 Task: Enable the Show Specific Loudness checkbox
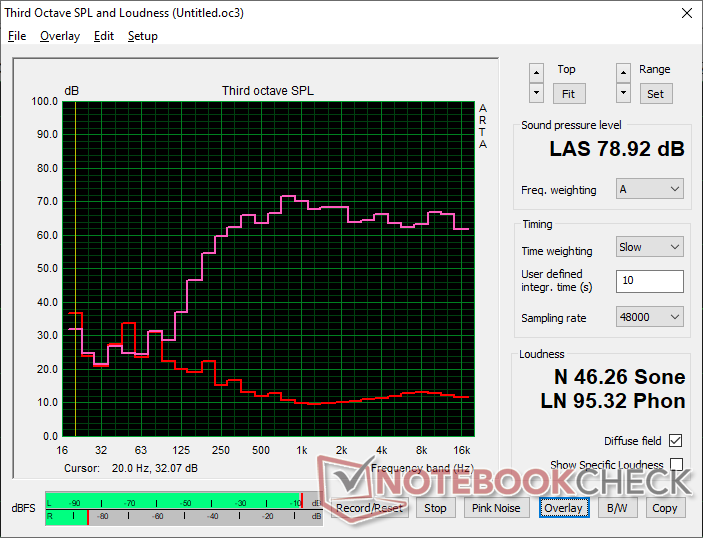tap(676, 464)
